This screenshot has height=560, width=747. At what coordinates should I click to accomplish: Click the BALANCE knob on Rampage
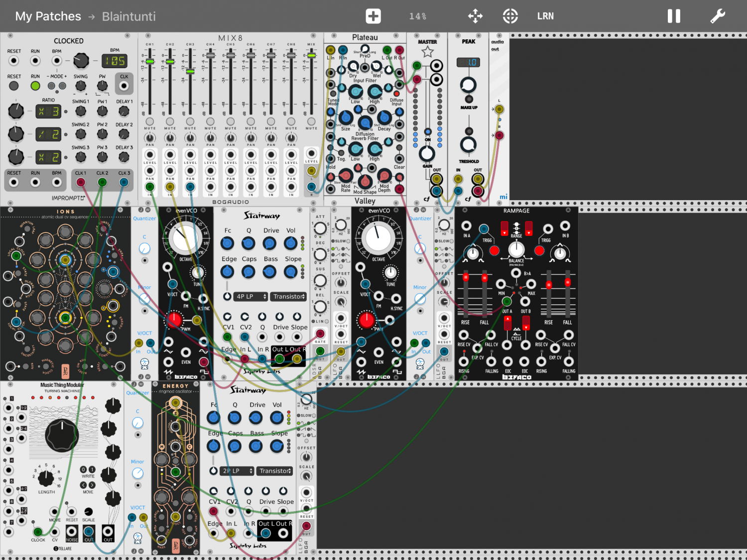point(516,249)
